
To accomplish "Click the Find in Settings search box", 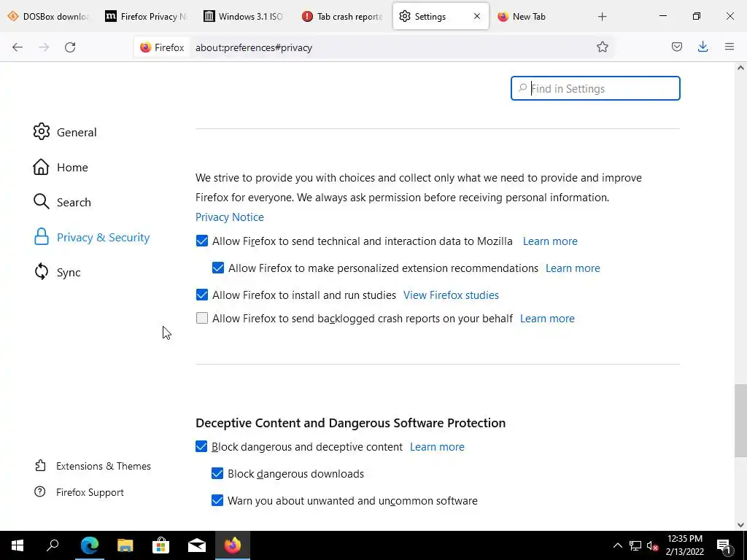I will click(595, 88).
